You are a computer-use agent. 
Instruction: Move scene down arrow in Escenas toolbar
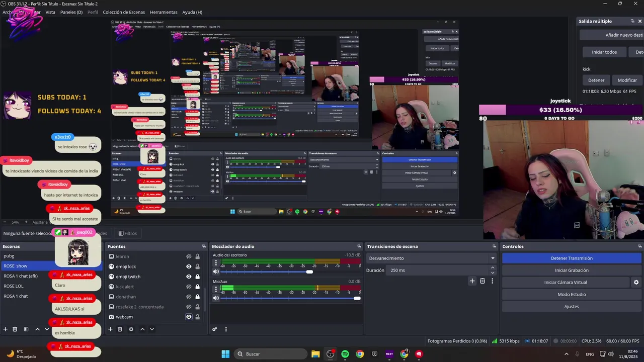click(47, 329)
